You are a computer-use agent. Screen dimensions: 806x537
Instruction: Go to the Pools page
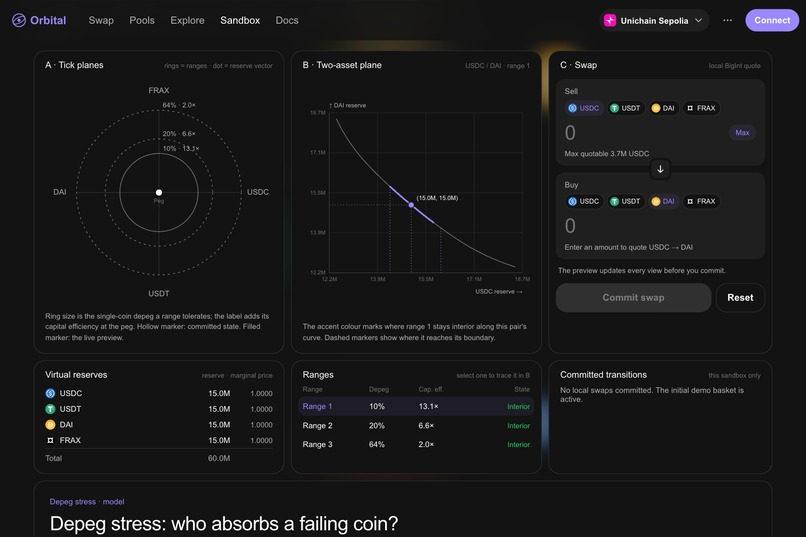[x=142, y=21]
